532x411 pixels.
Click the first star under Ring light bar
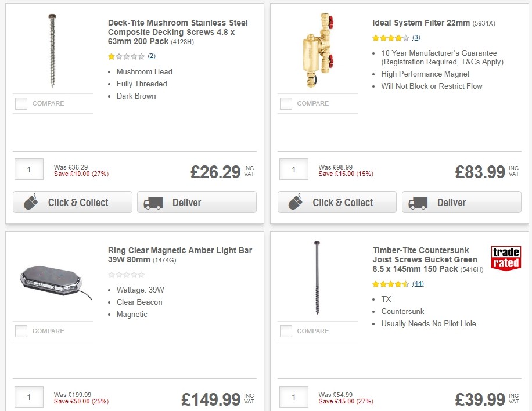pyautogui.click(x=110, y=275)
